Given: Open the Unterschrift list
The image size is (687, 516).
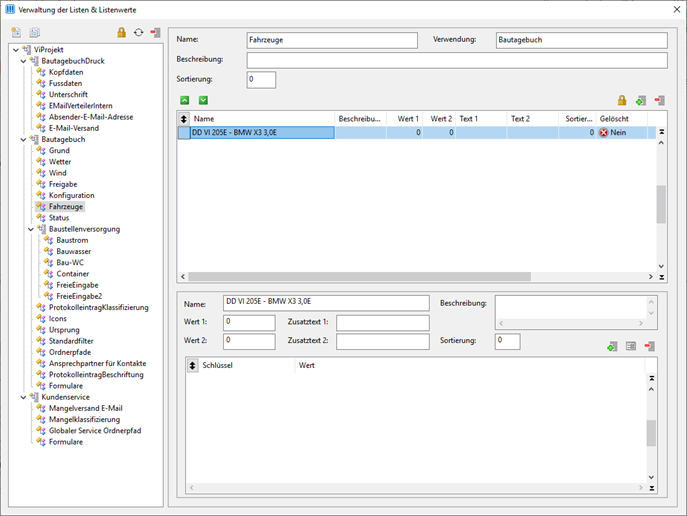Looking at the screenshot, I should [68, 95].
